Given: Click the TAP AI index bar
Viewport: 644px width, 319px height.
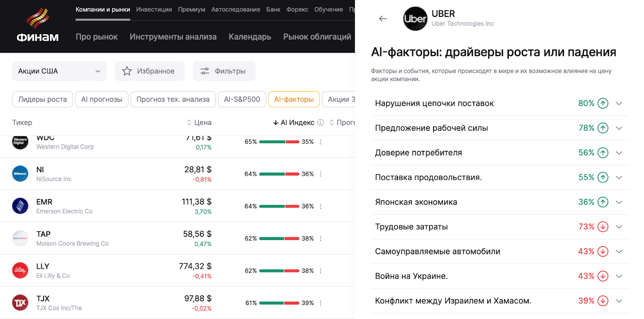Looking at the screenshot, I should click(279, 239).
